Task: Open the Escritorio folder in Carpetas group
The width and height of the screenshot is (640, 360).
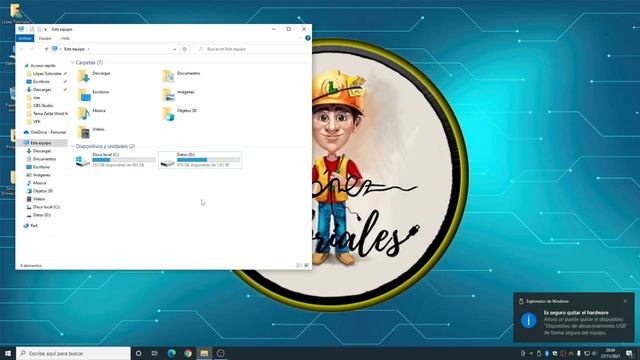Action: [94, 95]
